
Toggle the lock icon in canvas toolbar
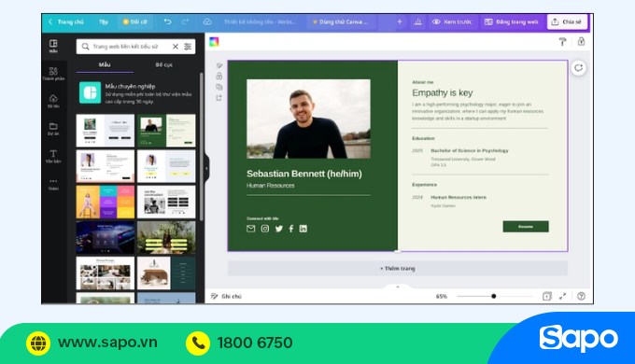(x=581, y=41)
